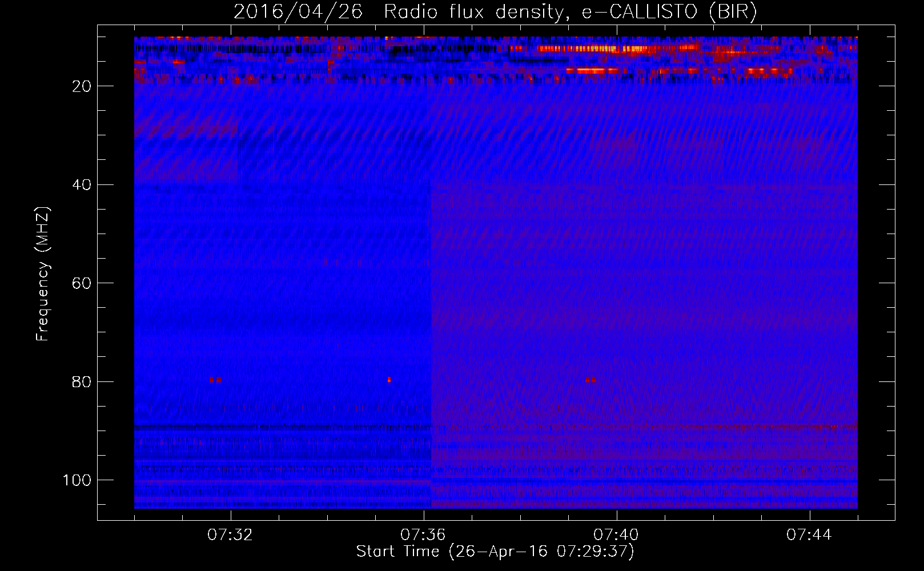Click the 20 frequency tick label
Viewport: 924px width, 571px height.
82,86
